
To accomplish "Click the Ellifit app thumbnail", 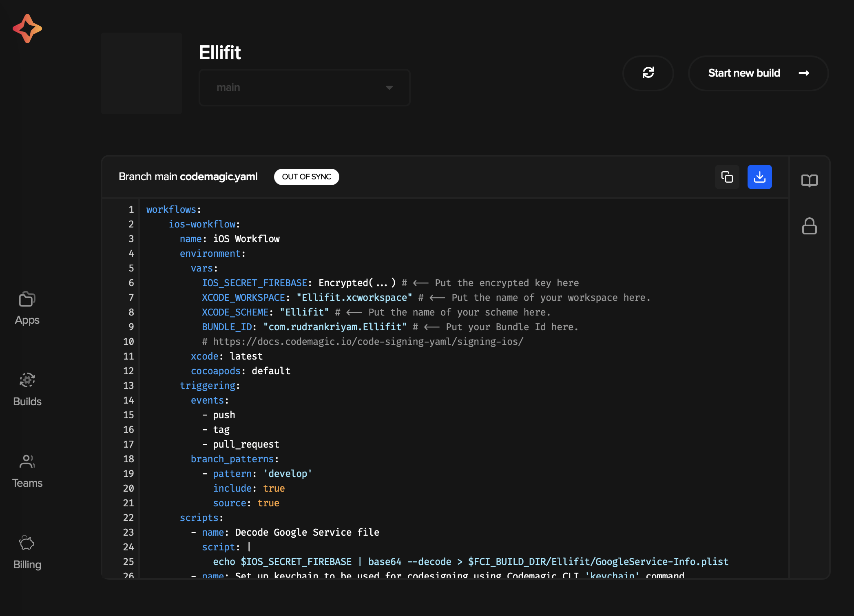I will click(x=141, y=73).
